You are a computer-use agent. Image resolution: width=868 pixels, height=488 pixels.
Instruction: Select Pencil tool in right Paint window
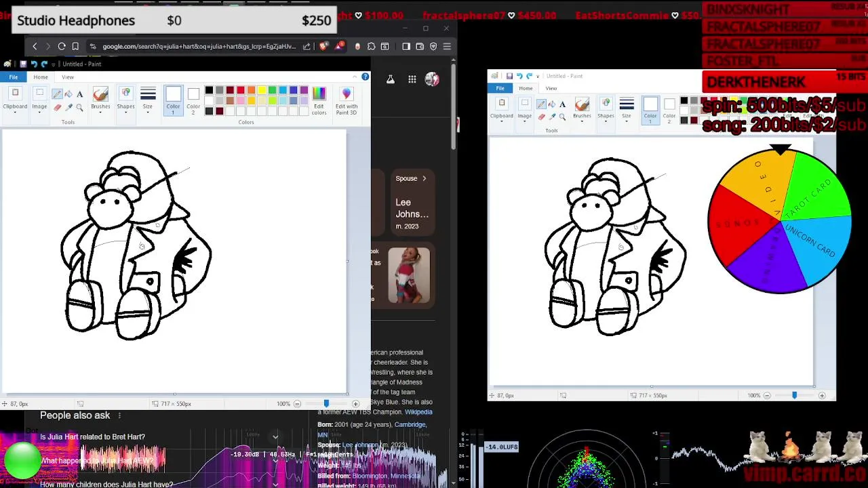(x=541, y=104)
